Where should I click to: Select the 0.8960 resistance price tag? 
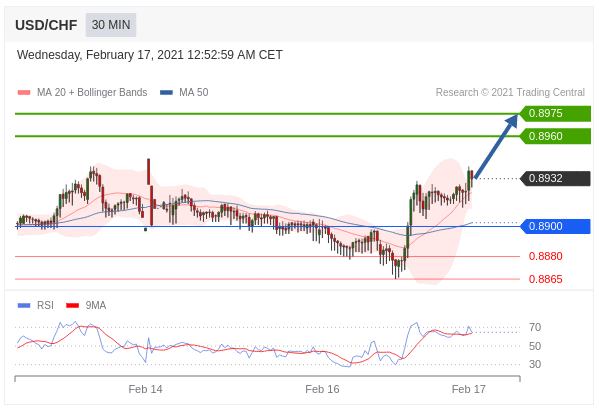pyautogui.click(x=555, y=136)
